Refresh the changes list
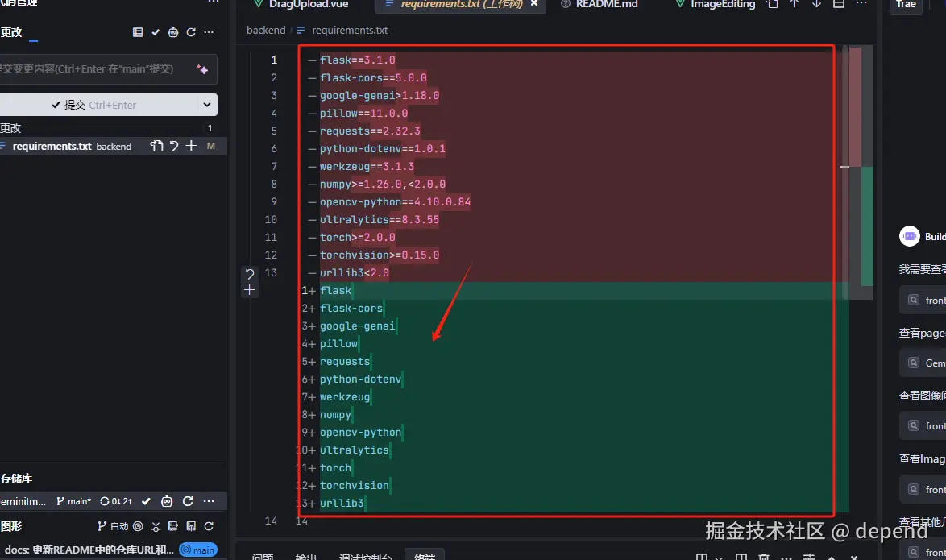The width and height of the screenshot is (946, 560). pyautogui.click(x=191, y=32)
